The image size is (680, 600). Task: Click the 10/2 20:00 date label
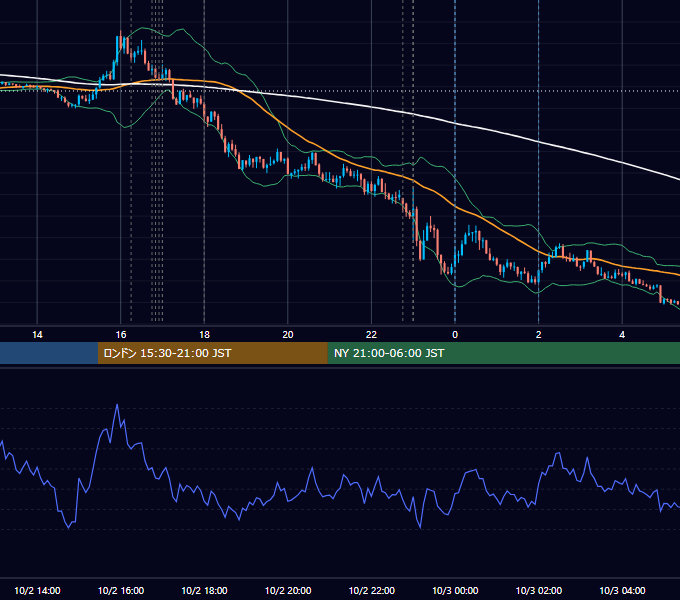(288, 590)
